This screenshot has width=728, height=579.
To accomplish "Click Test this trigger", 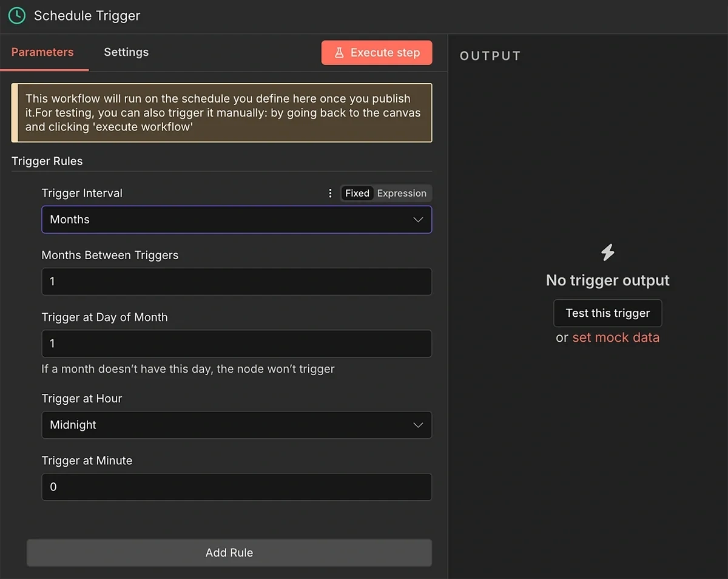I will pyautogui.click(x=607, y=313).
